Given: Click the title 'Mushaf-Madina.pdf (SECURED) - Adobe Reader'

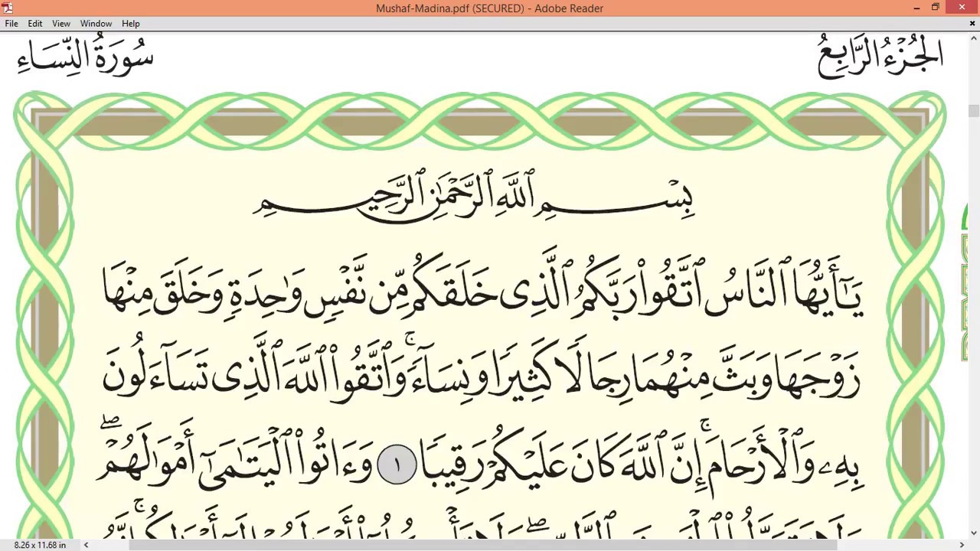Looking at the screenshot, I should pyautogui.click(x=489, y=8).
